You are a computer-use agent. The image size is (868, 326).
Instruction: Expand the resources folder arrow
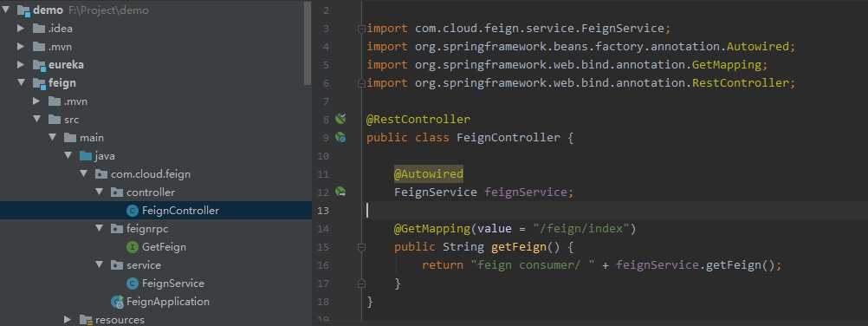tap(68, 320)
